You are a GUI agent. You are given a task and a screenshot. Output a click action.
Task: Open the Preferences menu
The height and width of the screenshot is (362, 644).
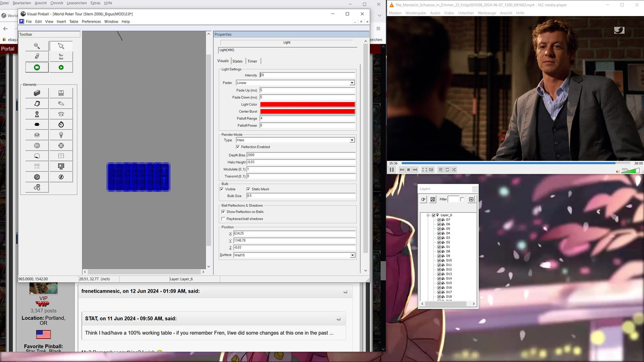[91, 22]
